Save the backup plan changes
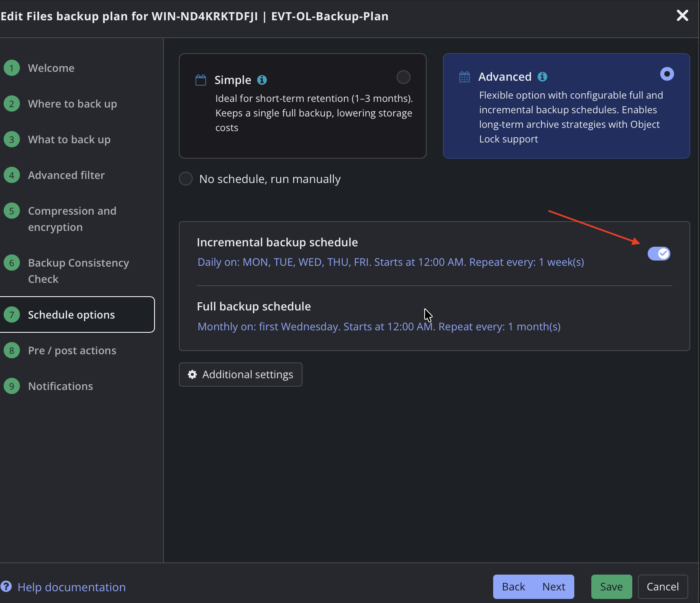The height and width of the screenshot is (603, 700). click(612, 587)
